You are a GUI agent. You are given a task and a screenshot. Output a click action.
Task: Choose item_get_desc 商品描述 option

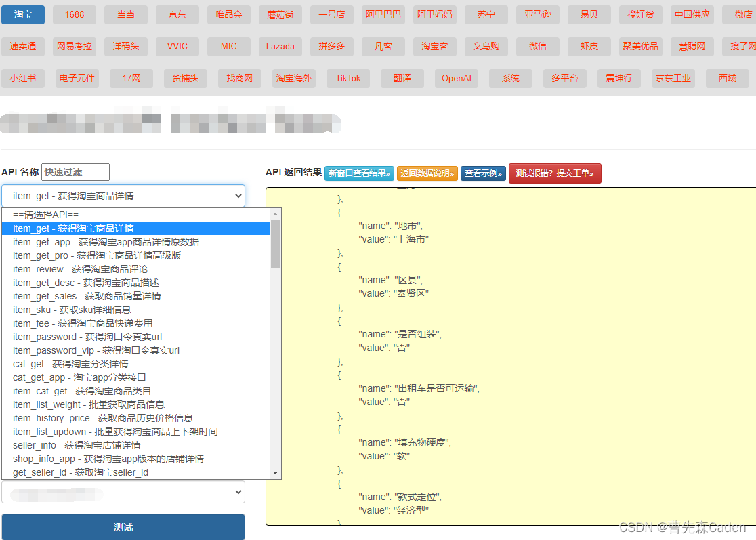[136, 283]
